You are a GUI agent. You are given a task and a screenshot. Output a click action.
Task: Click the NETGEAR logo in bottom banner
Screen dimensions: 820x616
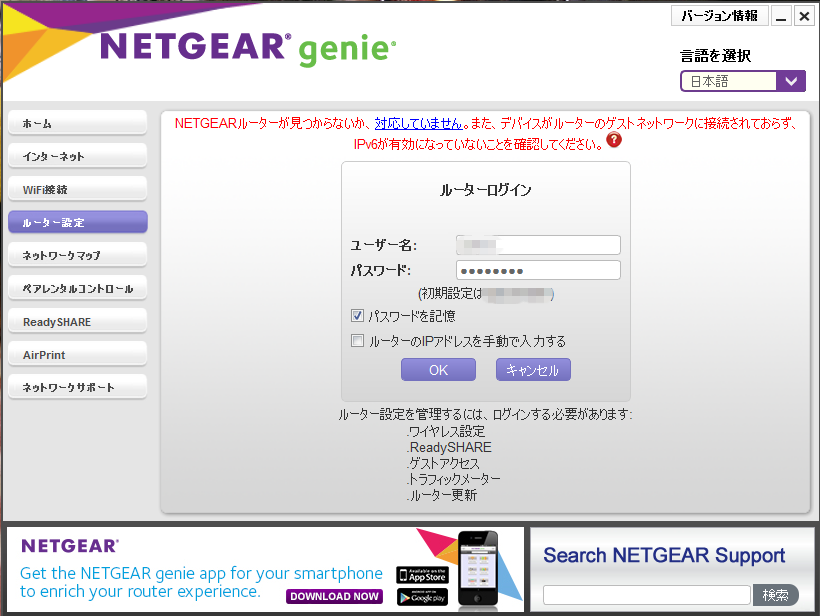(70, 546)
